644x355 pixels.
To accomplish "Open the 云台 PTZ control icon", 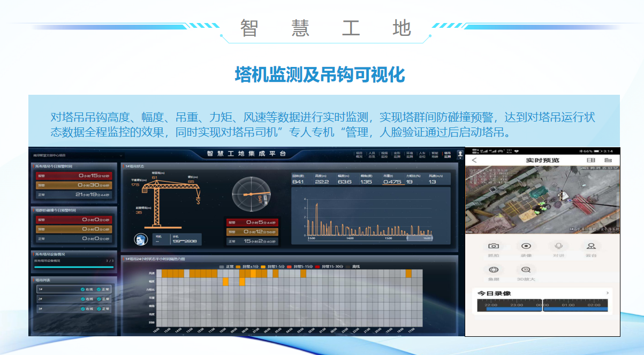I will (x=591, y=246).
